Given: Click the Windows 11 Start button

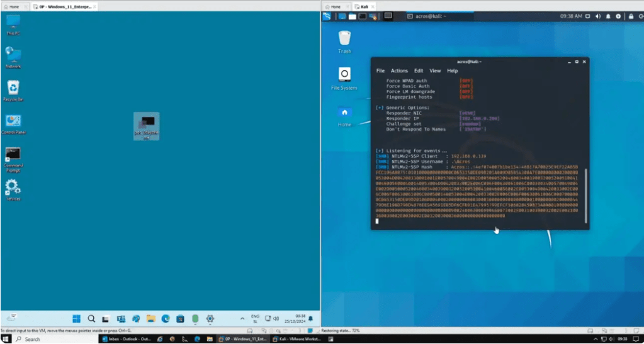Looking at the screenshot, I should (x=76, y=319).
